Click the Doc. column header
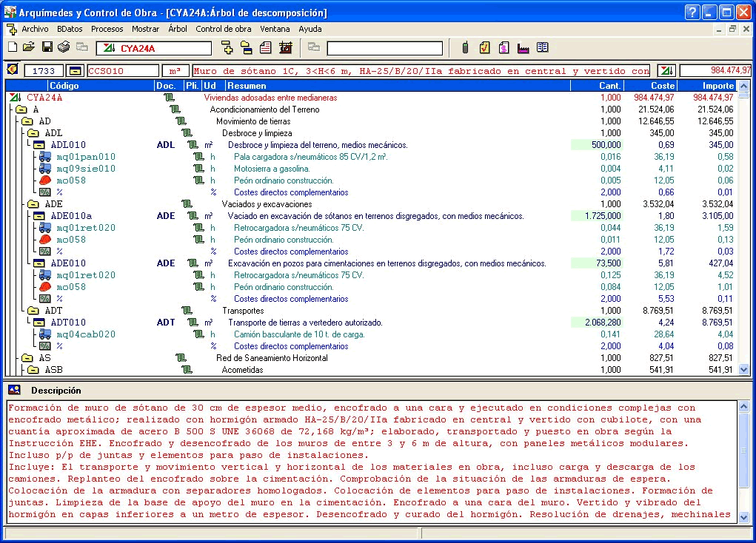 [x=169, y=86]
